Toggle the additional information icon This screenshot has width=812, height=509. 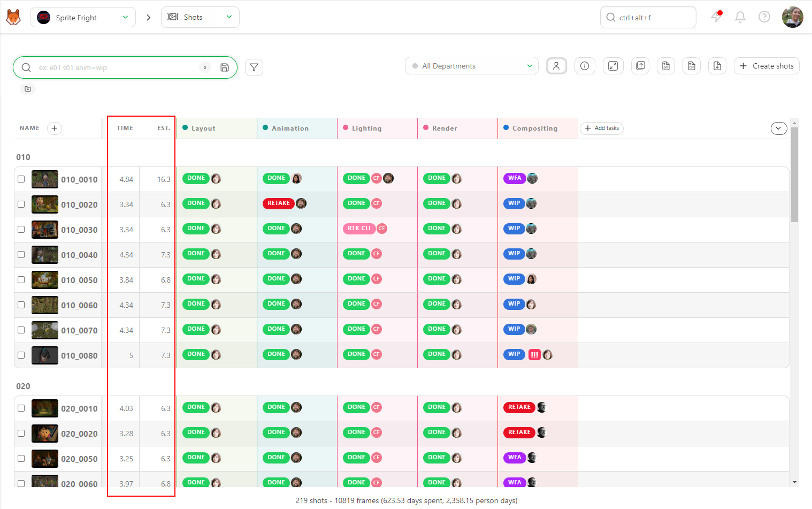click(x=585, y=66)
